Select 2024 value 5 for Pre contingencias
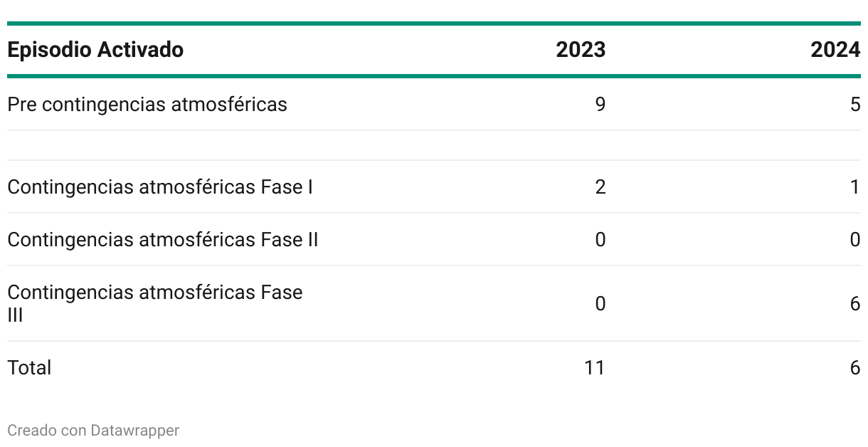Viewport: 868px width, 447px height. (854, 105)
